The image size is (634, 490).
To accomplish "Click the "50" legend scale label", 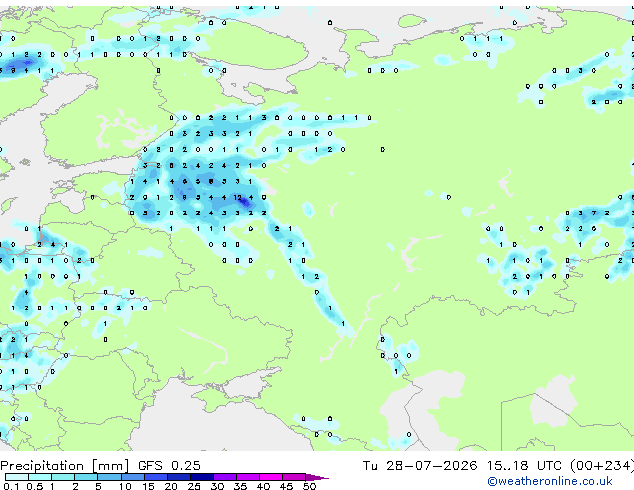I will tap(309, 486).
